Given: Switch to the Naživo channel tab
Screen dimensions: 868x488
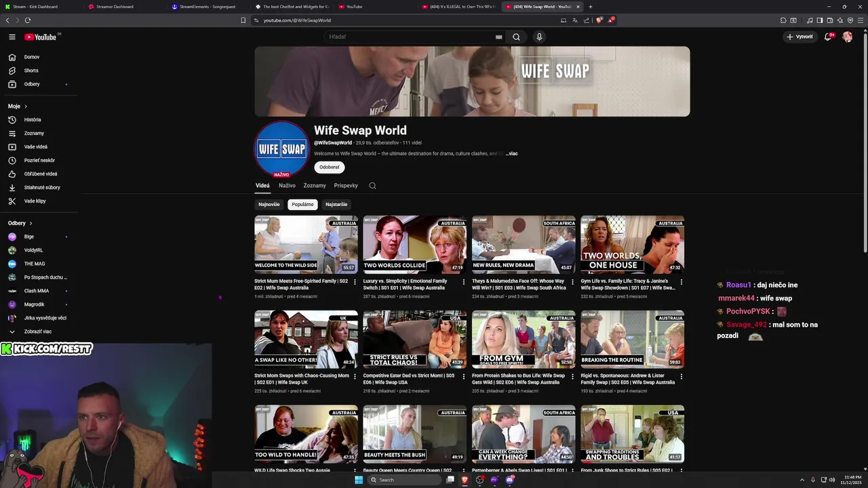Looking at the screenshot, I should click(x=287, y=186).
